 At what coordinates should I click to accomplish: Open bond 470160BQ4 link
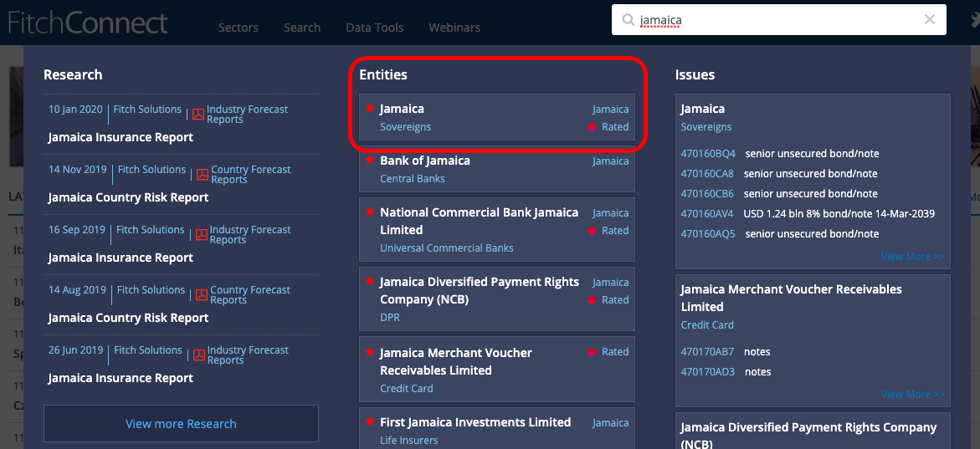(708, 154)
